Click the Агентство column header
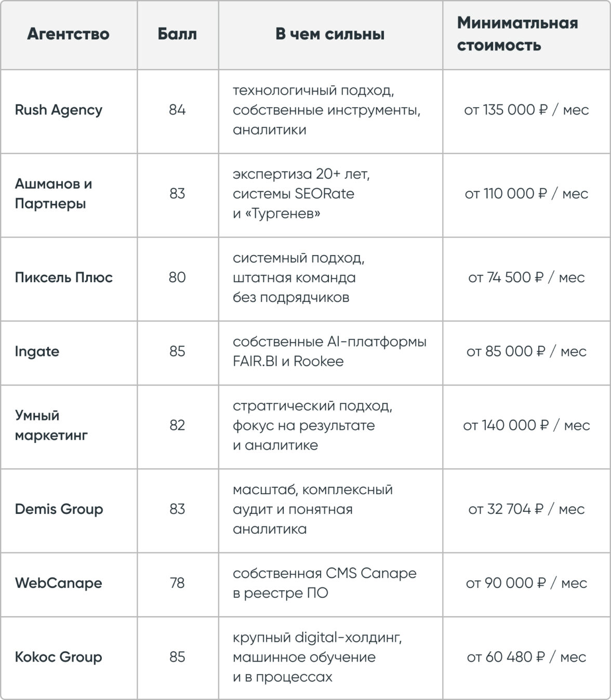This screenshot has height=700, width=611. pyautogui.click(x=68, y=34)
